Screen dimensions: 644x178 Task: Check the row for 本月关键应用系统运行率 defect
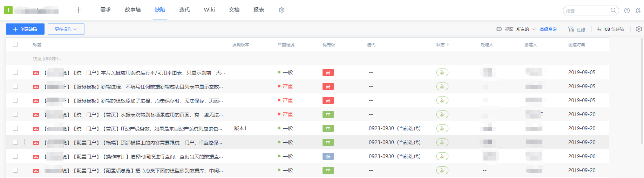15,72
